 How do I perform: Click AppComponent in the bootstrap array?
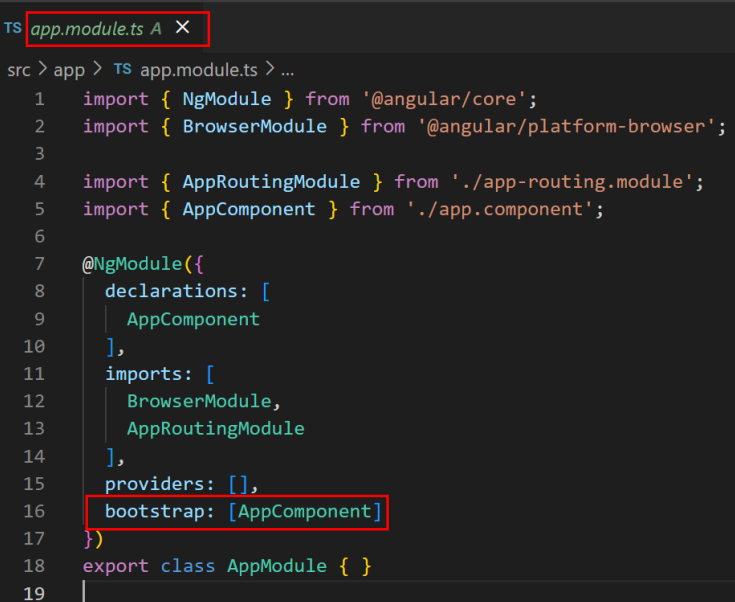coord(305,511)
